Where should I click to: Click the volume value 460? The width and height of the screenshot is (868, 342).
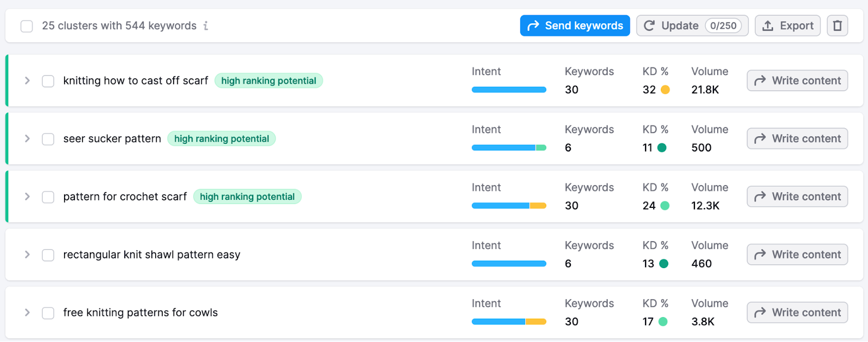click(701, 264)
